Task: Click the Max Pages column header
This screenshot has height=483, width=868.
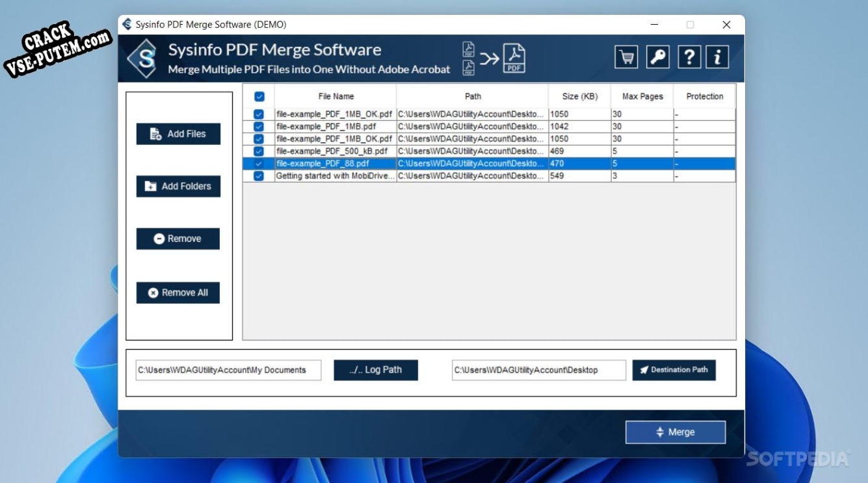Action: click(x=642, y=96)
